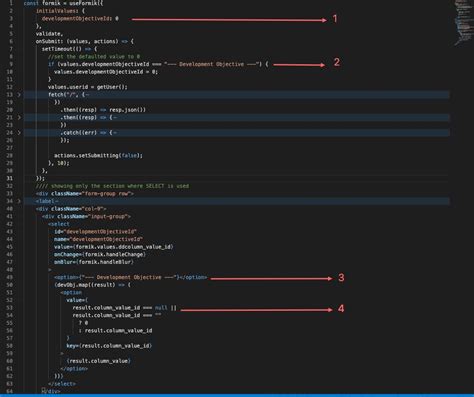Click gutter line number 49
Viewport: 474px width, 397px height.
[x=10, y=277]
